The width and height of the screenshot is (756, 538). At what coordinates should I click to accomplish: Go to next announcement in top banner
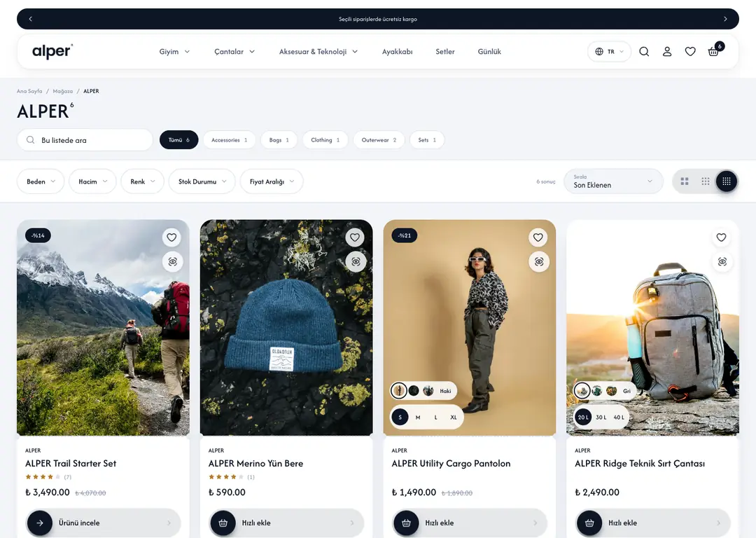tap(725, 19)
